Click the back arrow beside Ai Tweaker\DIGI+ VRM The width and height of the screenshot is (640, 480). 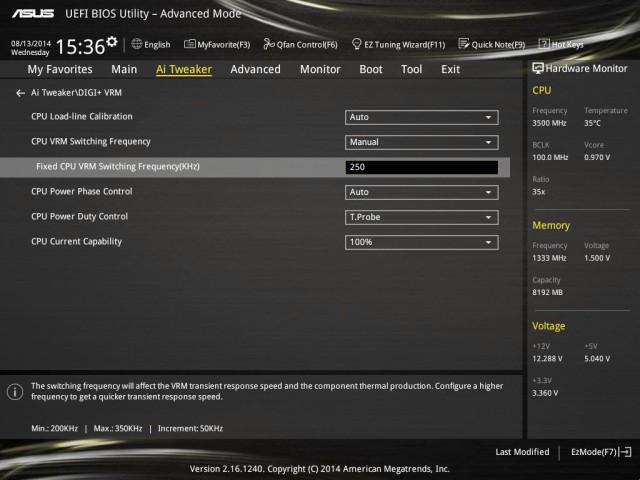coord(20,93)
